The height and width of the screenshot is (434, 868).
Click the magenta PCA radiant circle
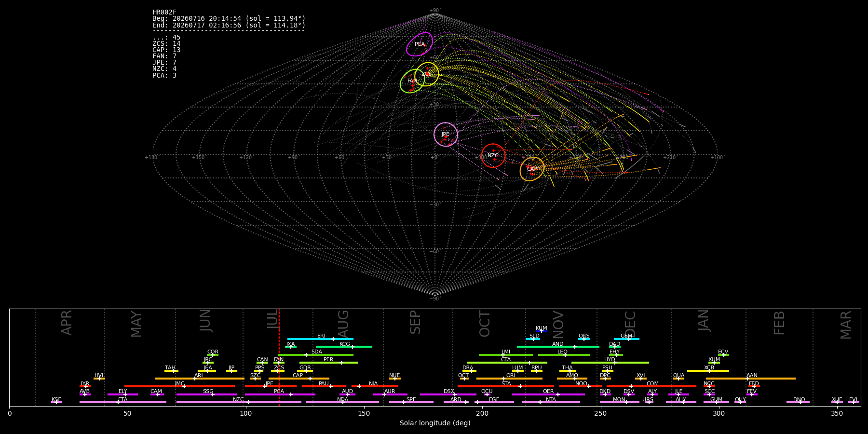(x=420, y=44)
